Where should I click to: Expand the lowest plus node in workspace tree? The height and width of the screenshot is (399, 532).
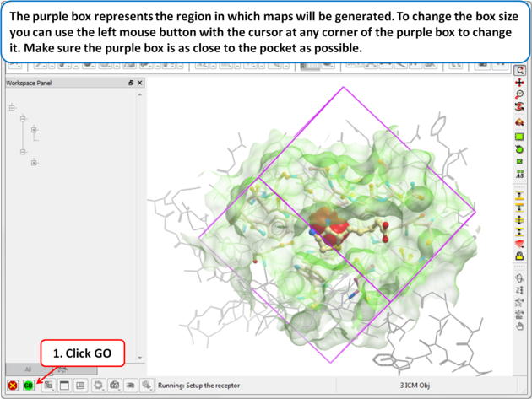pyautogui.click(x=34, y=162)
